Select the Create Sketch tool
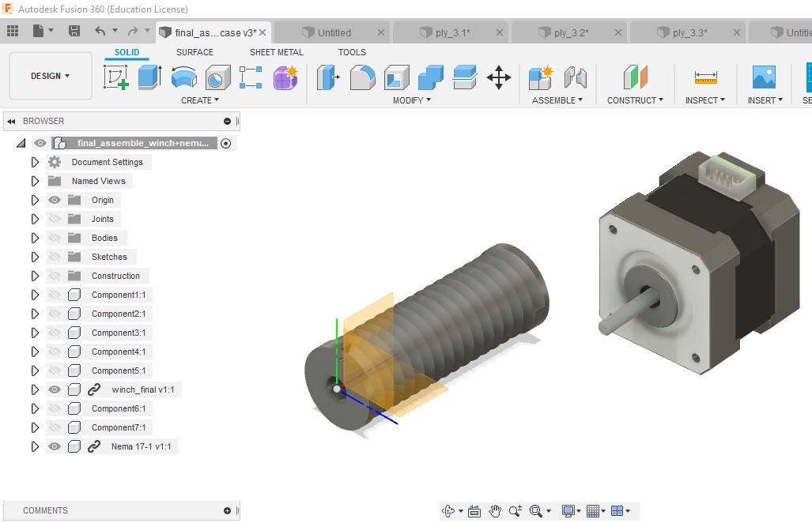 [x=116, y=77]
